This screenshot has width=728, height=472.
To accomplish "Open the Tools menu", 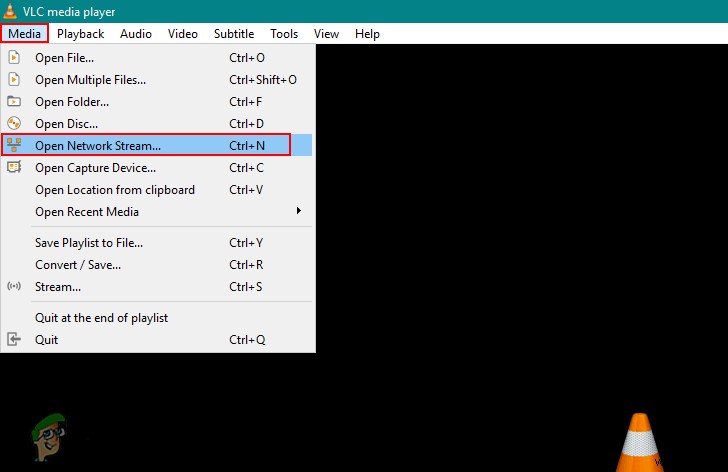I will tap(284, 34).
